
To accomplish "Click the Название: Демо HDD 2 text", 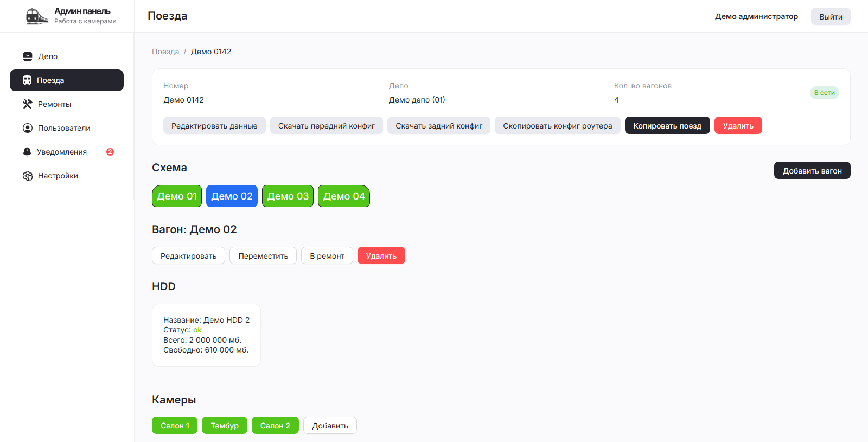I will pos(207,320).
